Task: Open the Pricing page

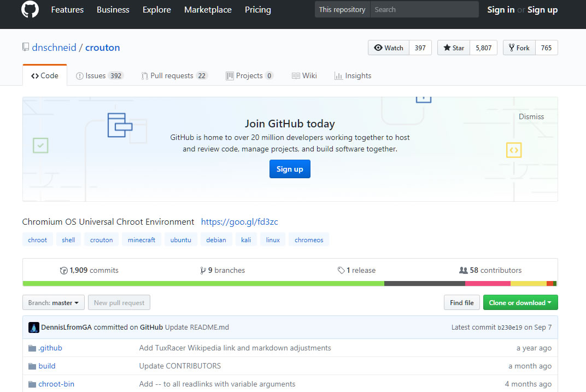Action: (x=258, y=10)
